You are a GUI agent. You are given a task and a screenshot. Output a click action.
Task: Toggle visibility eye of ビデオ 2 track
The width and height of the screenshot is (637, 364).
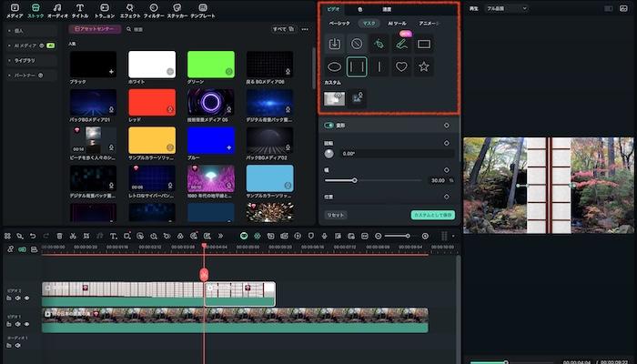tap(26, 298)
